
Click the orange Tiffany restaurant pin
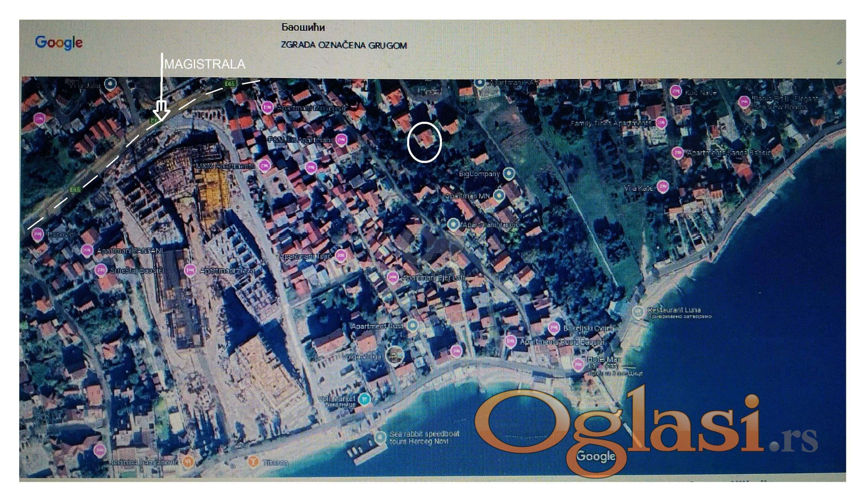pos(253,462)
